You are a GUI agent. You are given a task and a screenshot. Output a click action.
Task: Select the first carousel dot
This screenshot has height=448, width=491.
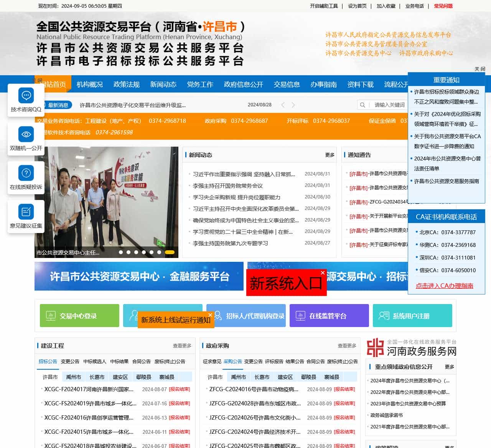121,252
